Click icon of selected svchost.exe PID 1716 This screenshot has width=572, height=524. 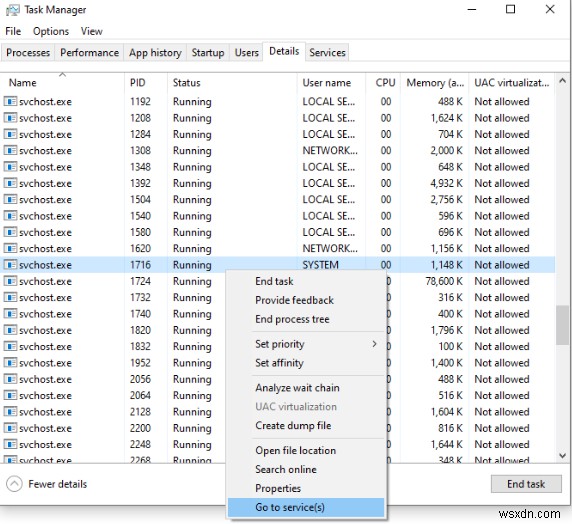tap(10, 265)
